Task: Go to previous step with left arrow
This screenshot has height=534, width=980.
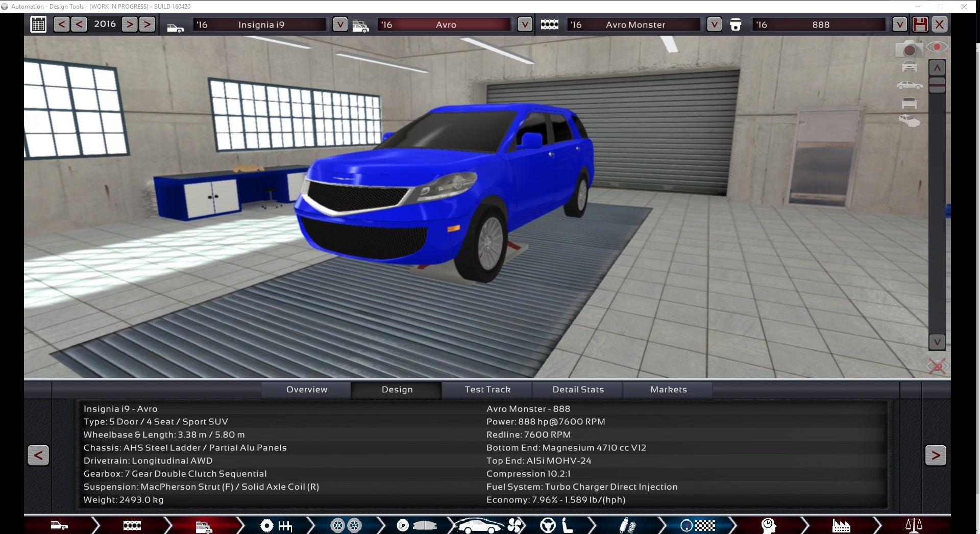Action: tap(38, 455)
